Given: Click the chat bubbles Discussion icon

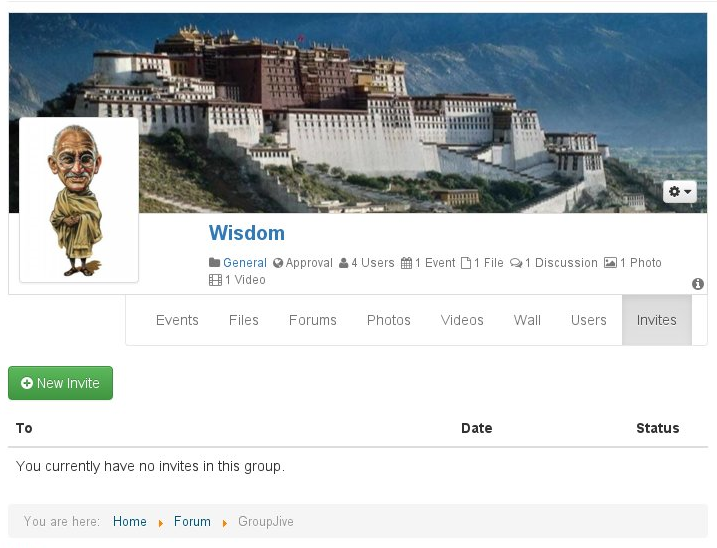Looking at the screenshot, I should (516, 263).
